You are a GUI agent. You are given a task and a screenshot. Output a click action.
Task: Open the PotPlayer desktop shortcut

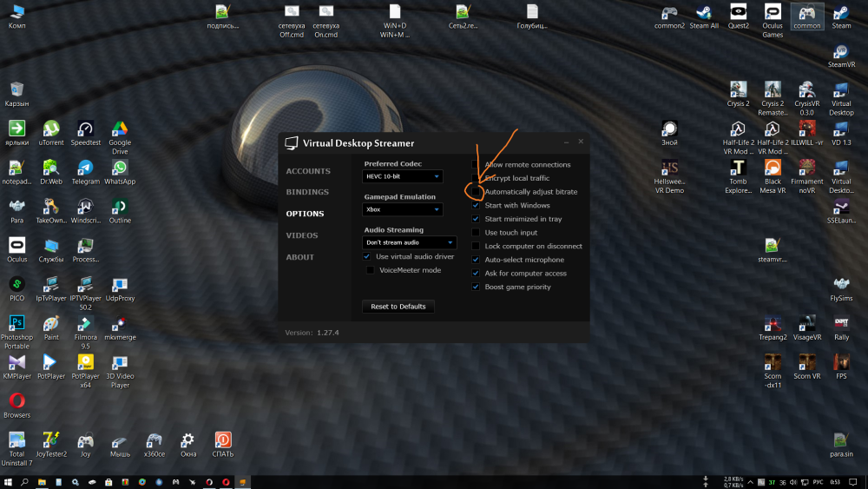[x=51, y=367]
